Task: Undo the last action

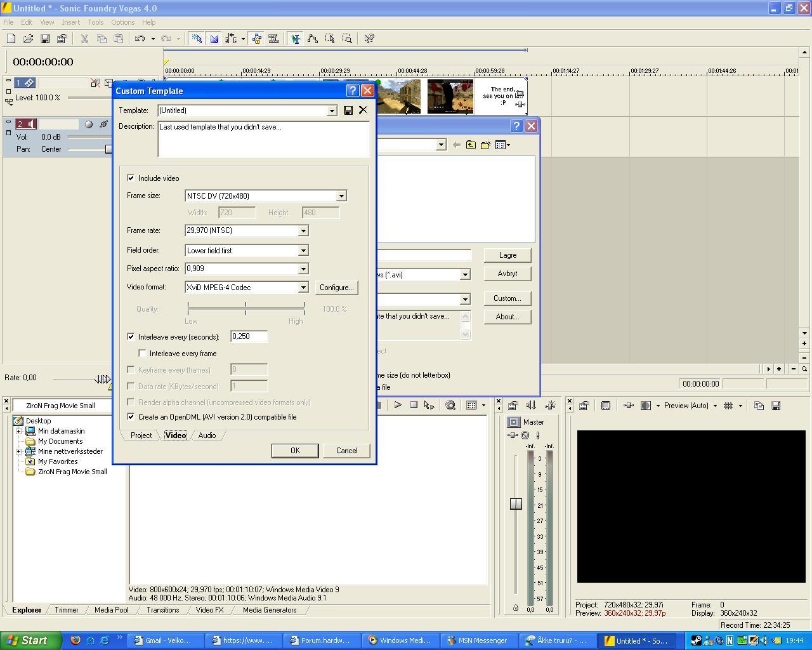Action: pyautogui.click(x=140, y=39)
